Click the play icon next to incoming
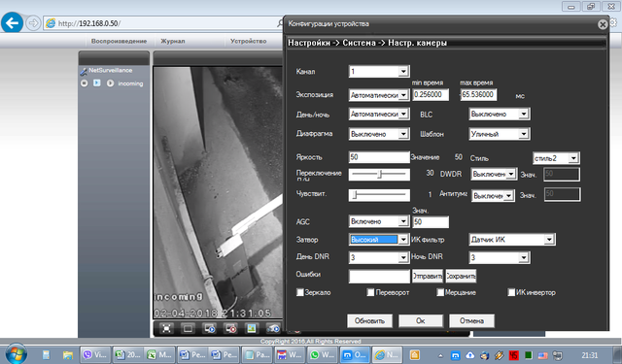 pos(110,83)
